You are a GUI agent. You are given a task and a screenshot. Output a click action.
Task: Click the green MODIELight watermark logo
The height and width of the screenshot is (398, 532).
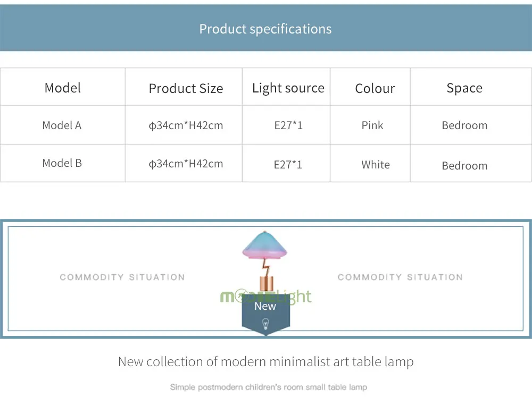click(265, 297)
